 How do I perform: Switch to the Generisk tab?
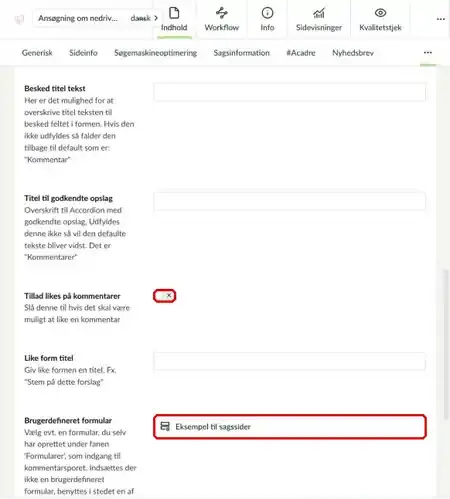(x=37, y=53)
